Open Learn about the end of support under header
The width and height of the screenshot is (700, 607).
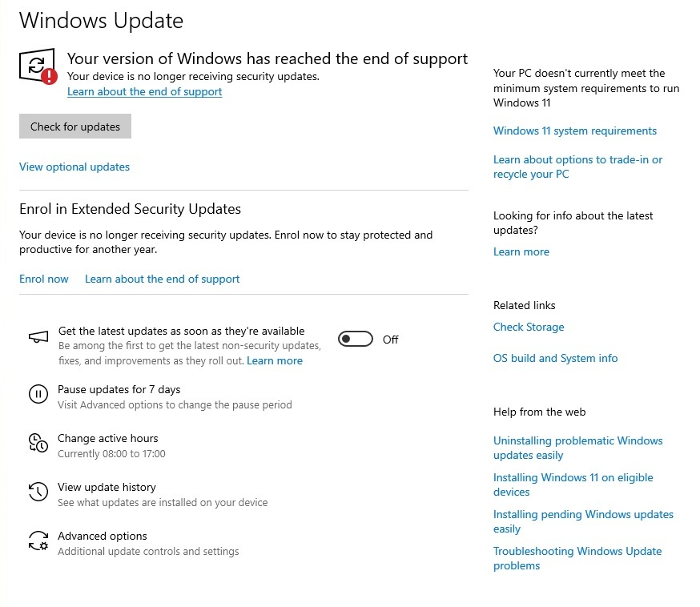coord(144,92)
